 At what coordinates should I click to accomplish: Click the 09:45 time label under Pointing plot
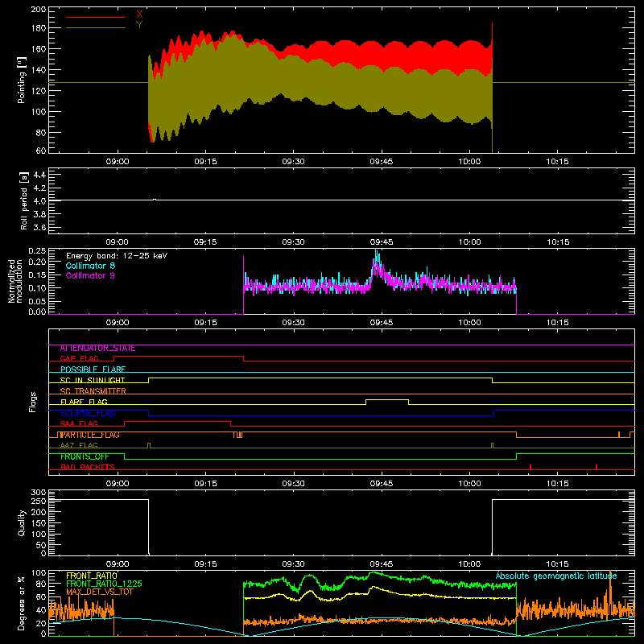382,162
